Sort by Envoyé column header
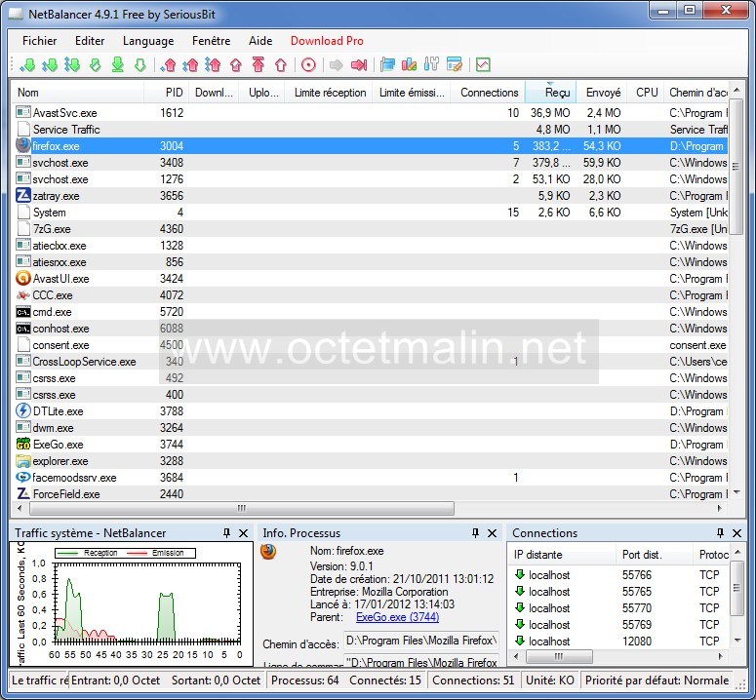 point(602,93)
